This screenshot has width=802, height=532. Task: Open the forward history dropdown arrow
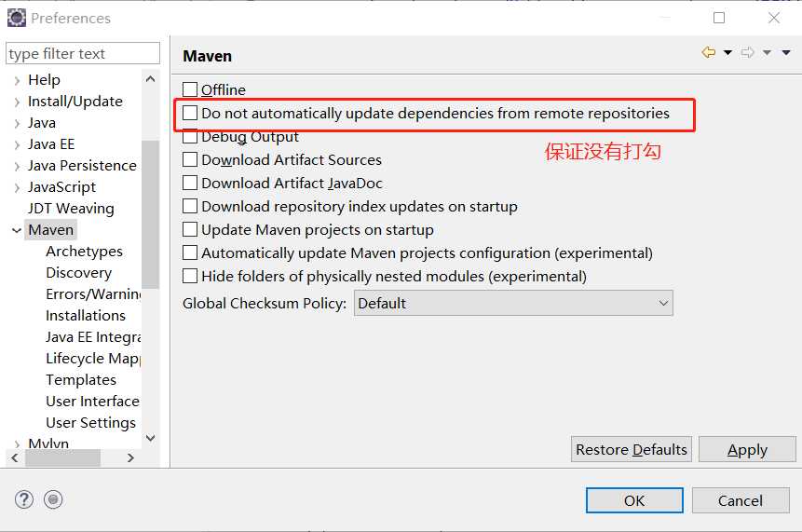pyautogui.click(x=767, y=53)
